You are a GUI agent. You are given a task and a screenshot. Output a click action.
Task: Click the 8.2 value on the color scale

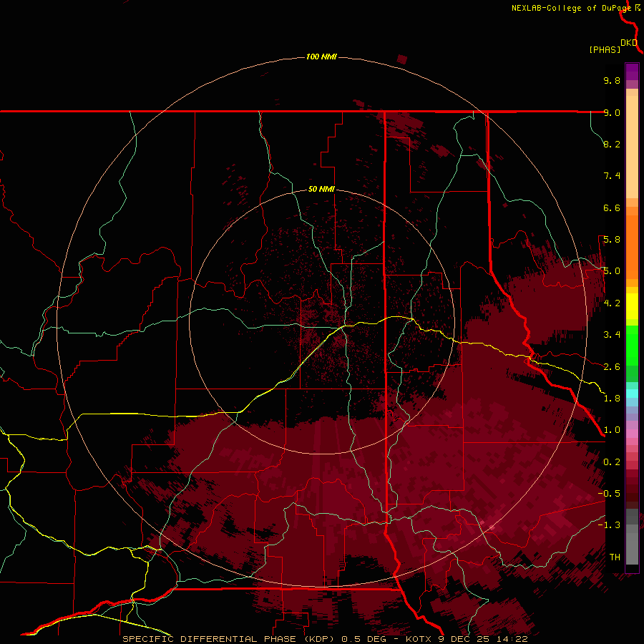(612, 144)
